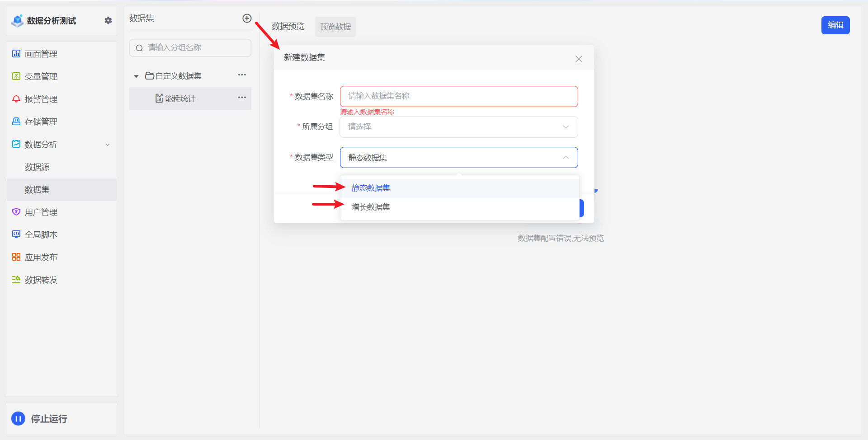Collapse the 数据分析 sidebar menu
The height and width of the screenshot is (440, 868).
tap(108, 145)
